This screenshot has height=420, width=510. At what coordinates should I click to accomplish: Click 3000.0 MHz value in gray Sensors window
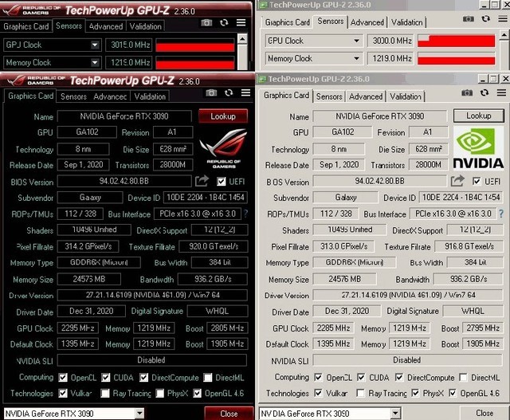(x=392, y=41)
